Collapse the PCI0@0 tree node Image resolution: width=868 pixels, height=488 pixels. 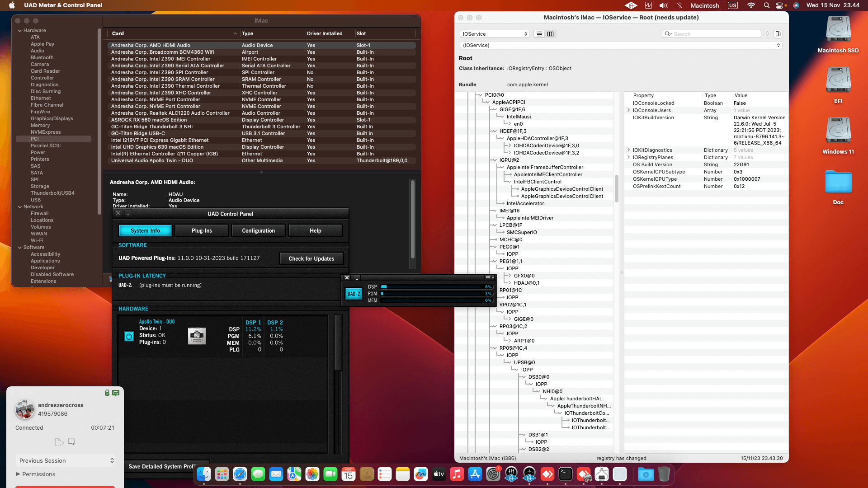tap(480, 95)
